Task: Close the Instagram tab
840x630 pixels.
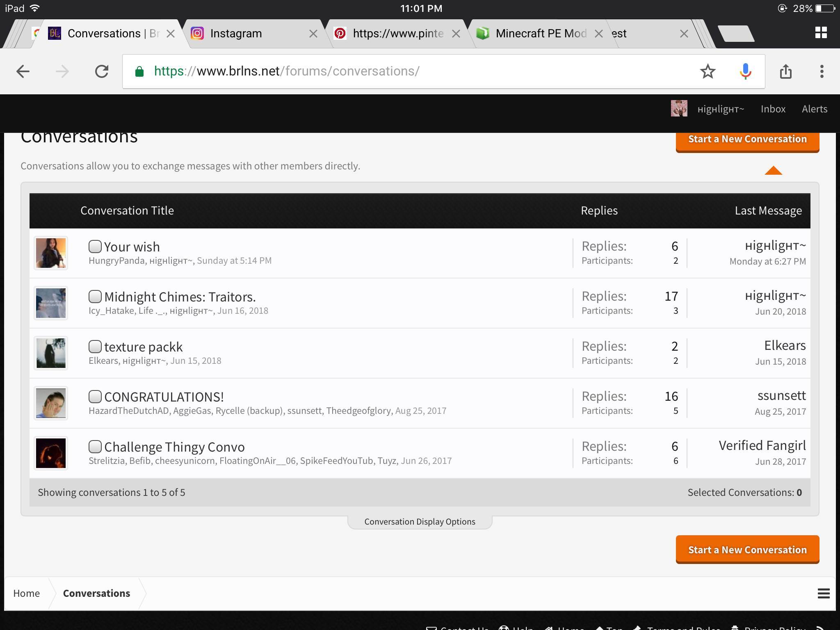Action: click(313, 34)
